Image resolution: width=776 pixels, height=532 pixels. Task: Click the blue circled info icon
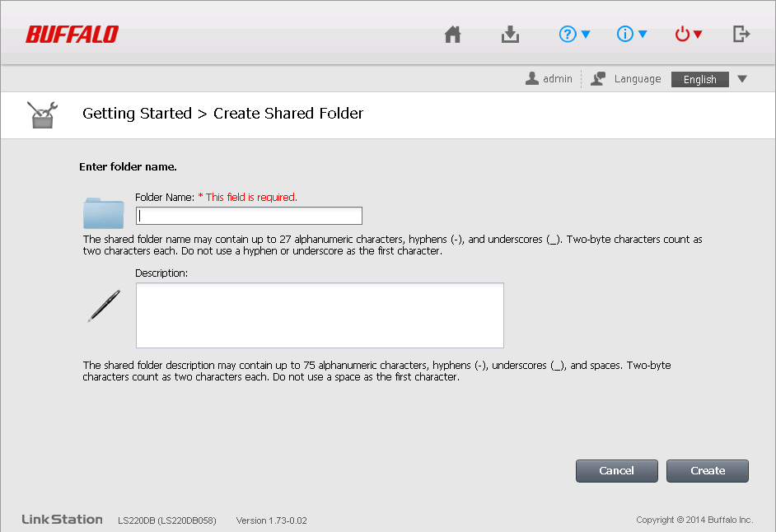pos(624,35)
